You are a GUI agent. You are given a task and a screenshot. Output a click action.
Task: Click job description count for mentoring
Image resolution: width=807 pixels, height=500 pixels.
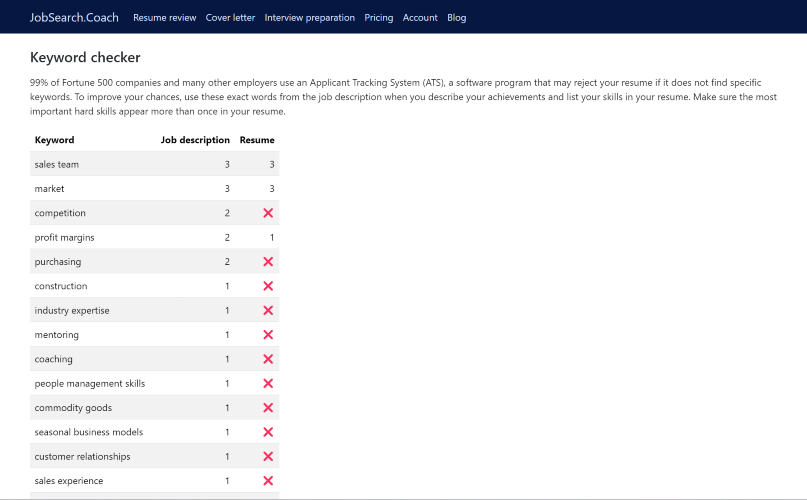pos(227,335)
